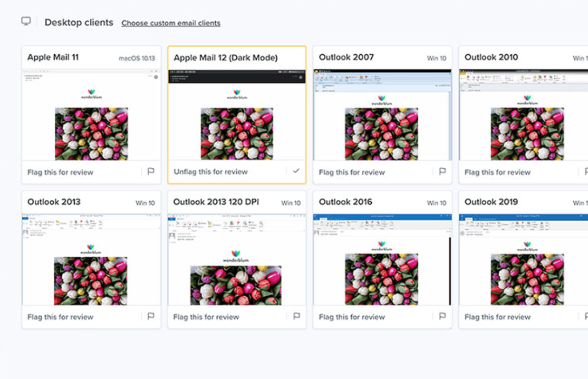Screen dimensions: 588x379
Task: Click the checkmark icon on Apple Mail 12 card
Action: coord(297,171)
